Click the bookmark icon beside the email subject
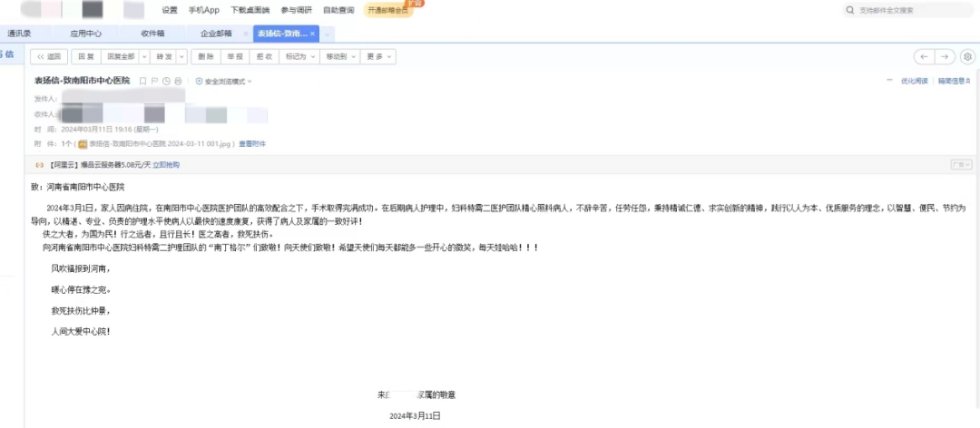The image size is (980, 428). (143, 82)
